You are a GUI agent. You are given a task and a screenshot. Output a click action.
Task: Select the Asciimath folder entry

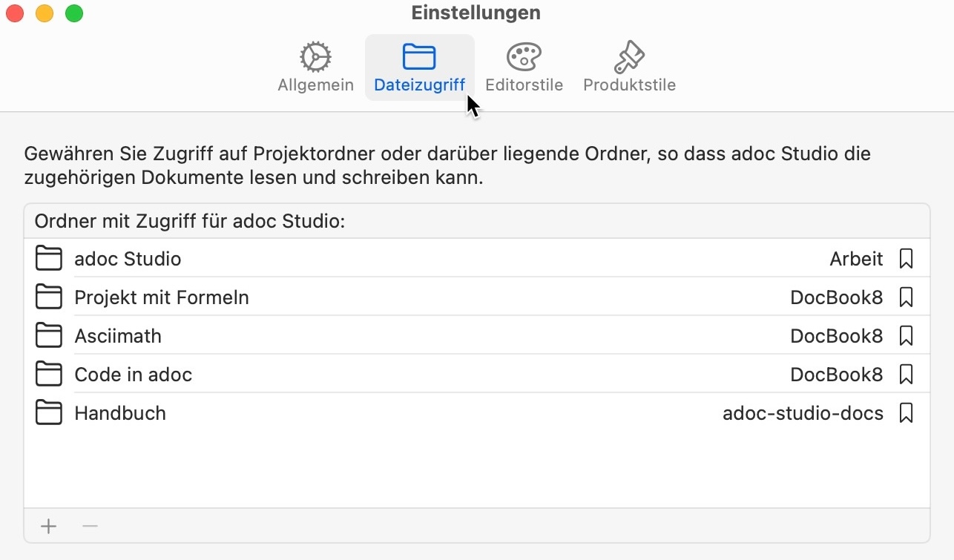pyautogui.click(x=118, y=336)
